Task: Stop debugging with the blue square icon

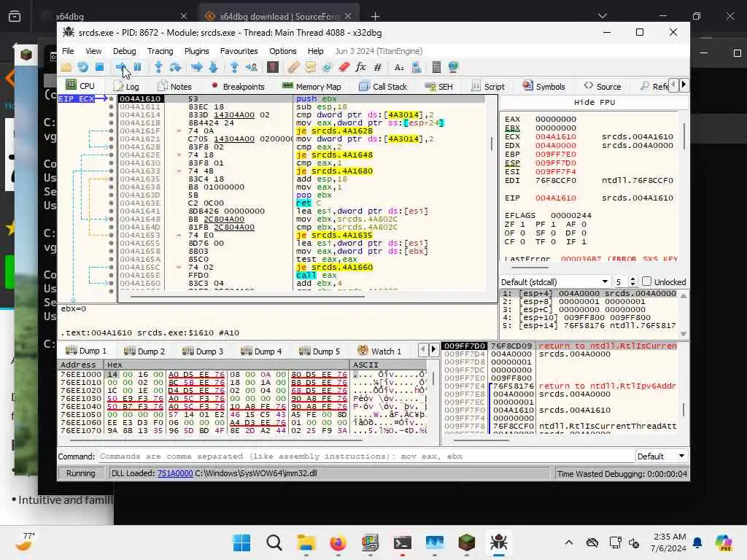Action: pyautogui.click(x=99, y=67)
